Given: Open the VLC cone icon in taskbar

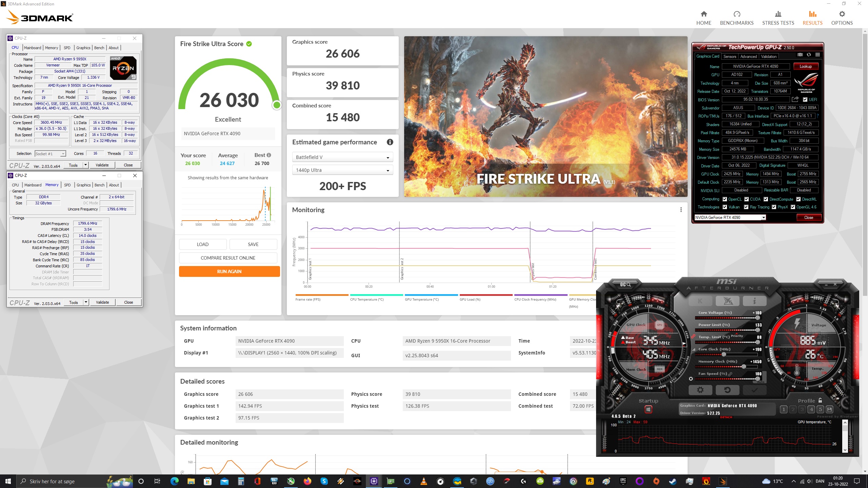Looking at the screenshot, I should pyautogui.click(x=423, y=481).
